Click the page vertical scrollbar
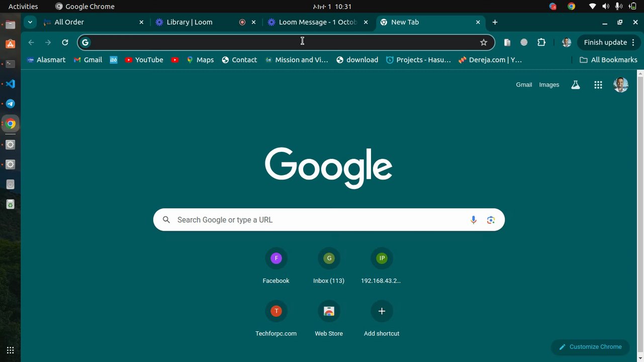The height and width of the screenshot is (362, 644). click(640, 216)
